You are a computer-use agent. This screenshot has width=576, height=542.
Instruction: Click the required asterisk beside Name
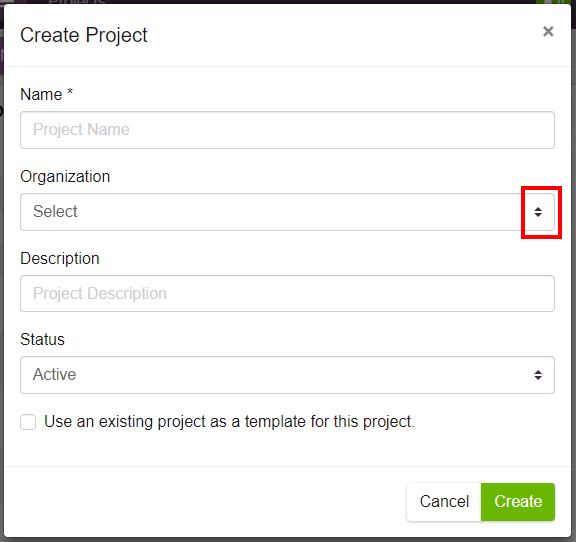click(70, 91)
